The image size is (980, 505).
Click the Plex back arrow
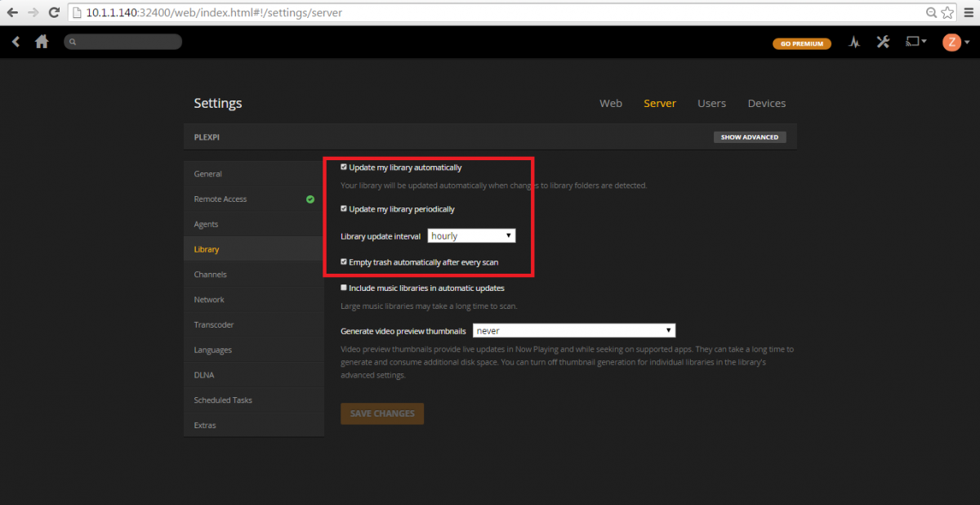point(16,42)
